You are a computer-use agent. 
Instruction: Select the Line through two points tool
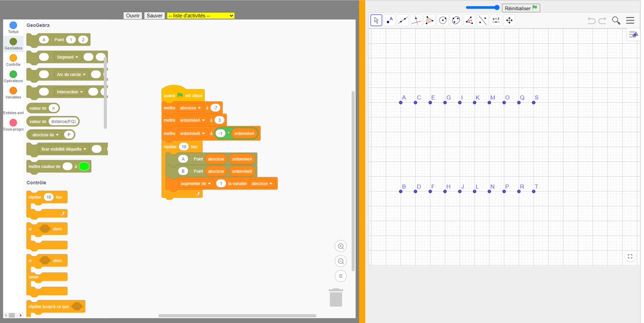(403, 20)
